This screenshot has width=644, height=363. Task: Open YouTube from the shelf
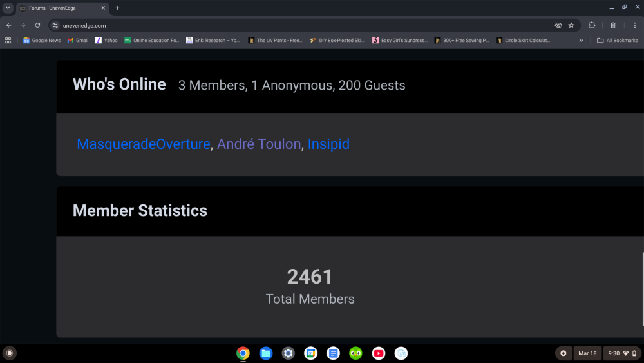point(378,353)
